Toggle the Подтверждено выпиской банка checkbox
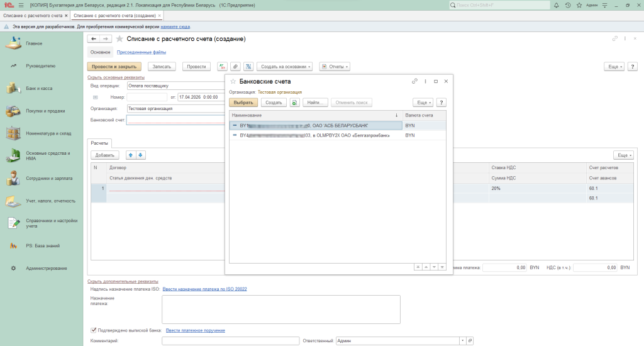 point(94,330)
